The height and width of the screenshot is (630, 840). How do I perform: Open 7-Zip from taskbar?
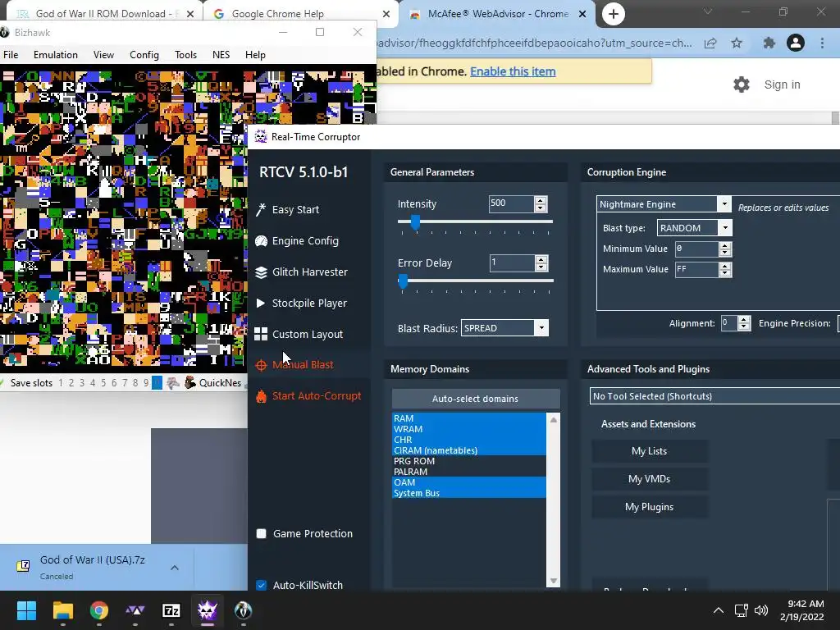tap(171, 610)
